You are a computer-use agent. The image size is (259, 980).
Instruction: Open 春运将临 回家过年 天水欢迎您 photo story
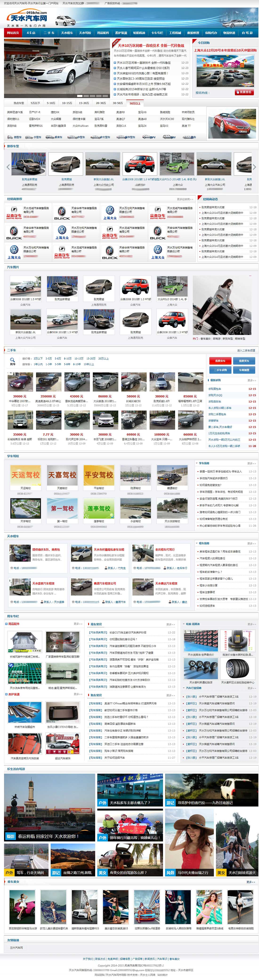tap(49, 807)
